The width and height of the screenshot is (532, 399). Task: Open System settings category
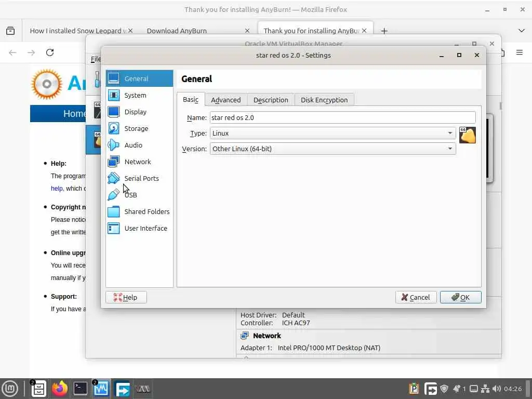click(x=139, y=96)
